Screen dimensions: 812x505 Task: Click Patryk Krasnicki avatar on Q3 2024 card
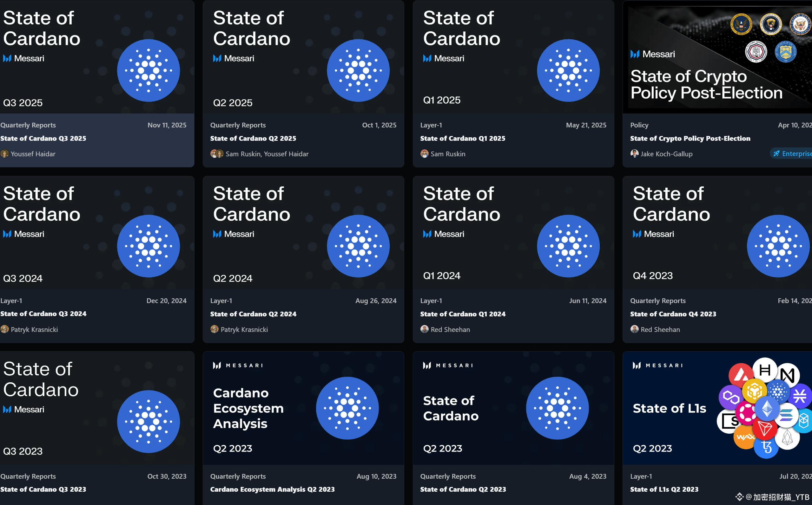4,329
